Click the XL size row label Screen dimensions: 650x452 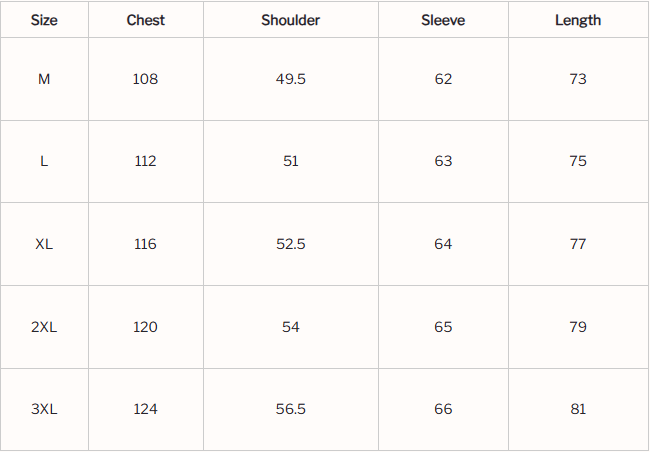[44, 244]
